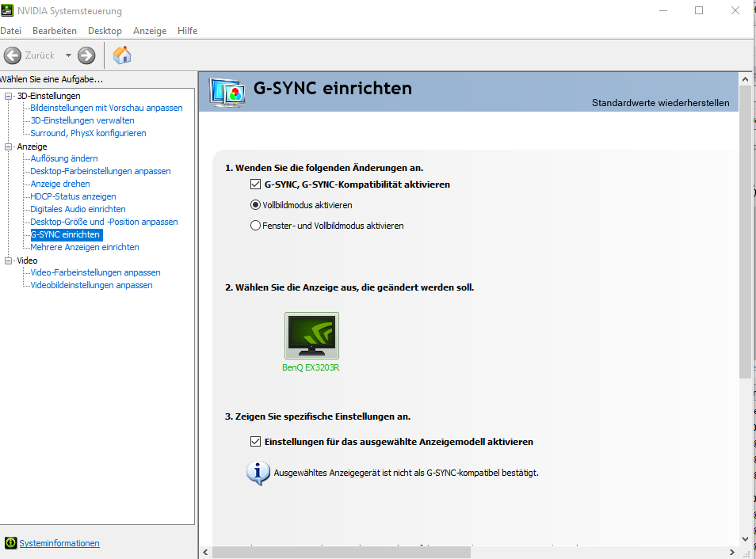Open the back history dropdown arrow
This screenshot has height=559, width=756.
[x=68, y=55]
